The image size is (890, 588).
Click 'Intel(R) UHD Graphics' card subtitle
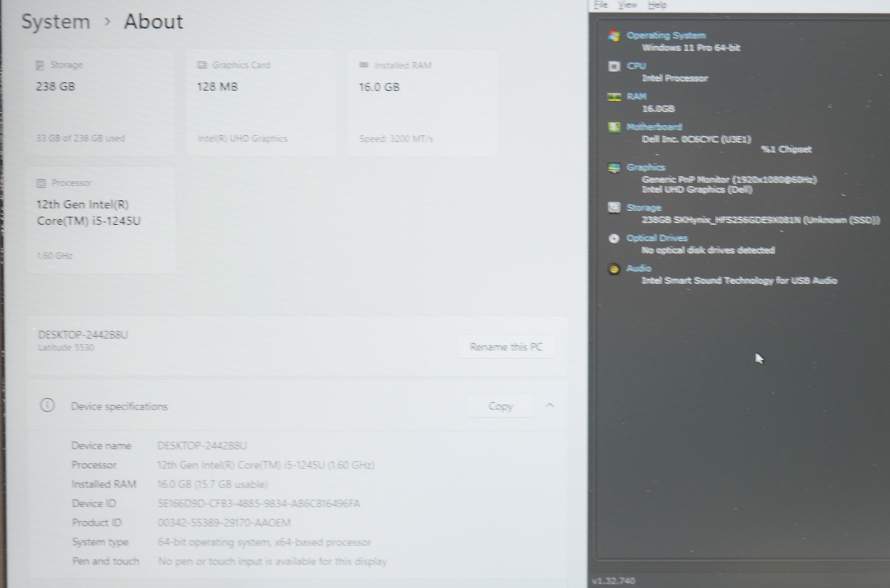(x=243, y=138)
